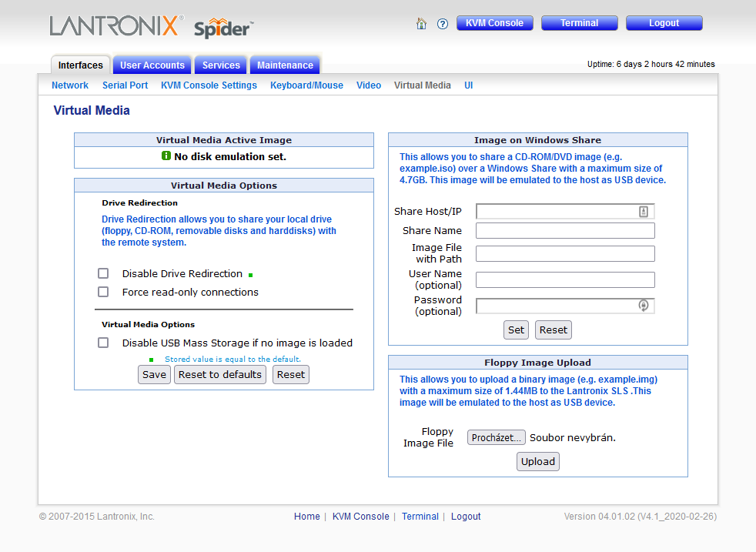This screenshot has width=756, height=552.
Task: Click the icon inside Share Host/IP field
Action: [x=644, y=212]
